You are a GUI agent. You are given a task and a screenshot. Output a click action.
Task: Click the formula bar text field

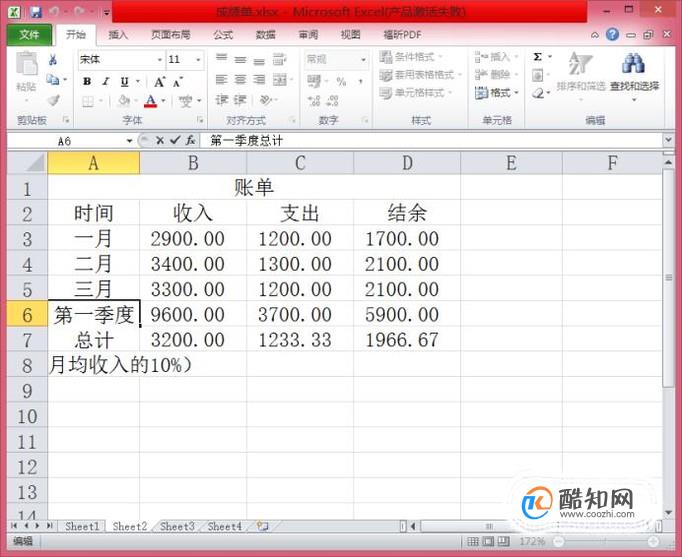point(431,140)
